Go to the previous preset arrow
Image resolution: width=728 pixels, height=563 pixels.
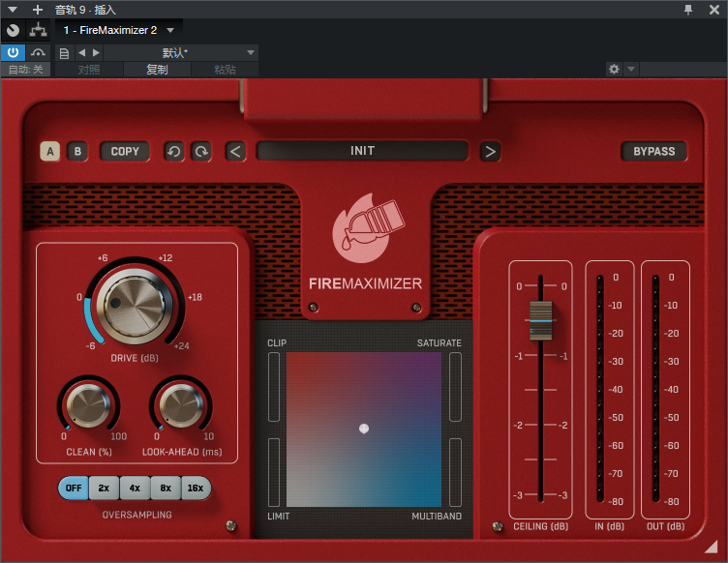tap(235, 152)
